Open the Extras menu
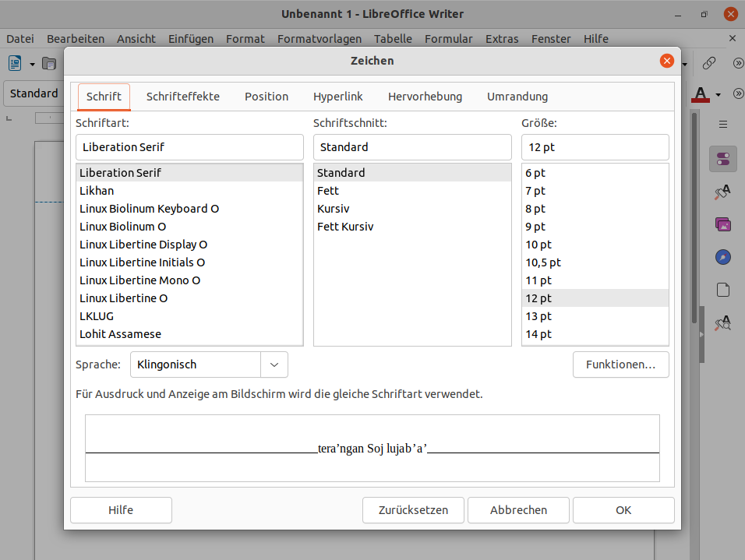 point(502,39)
